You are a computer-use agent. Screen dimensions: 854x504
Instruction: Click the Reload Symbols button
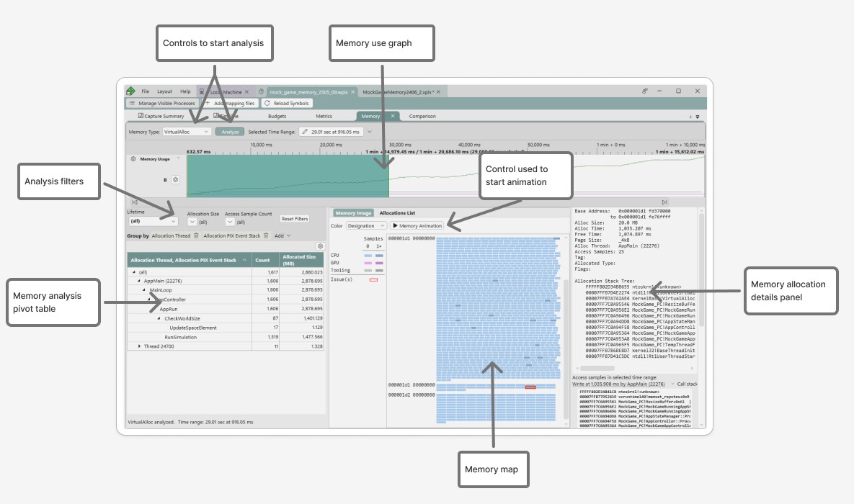tap(286, 104)
